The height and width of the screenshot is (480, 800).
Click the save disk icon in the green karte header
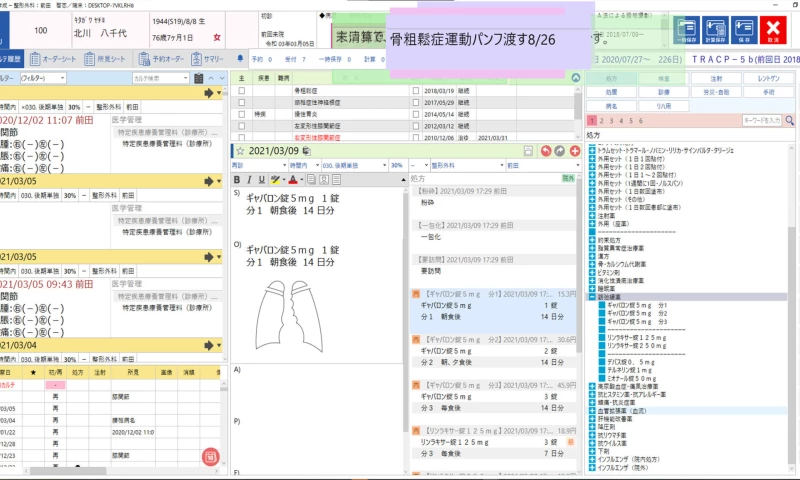click(528, 151)
